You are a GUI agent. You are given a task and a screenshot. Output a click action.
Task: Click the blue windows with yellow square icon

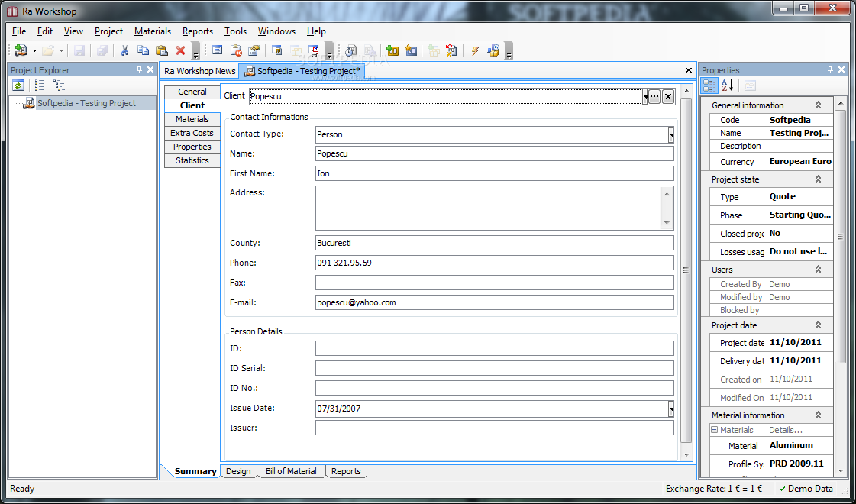276,51
